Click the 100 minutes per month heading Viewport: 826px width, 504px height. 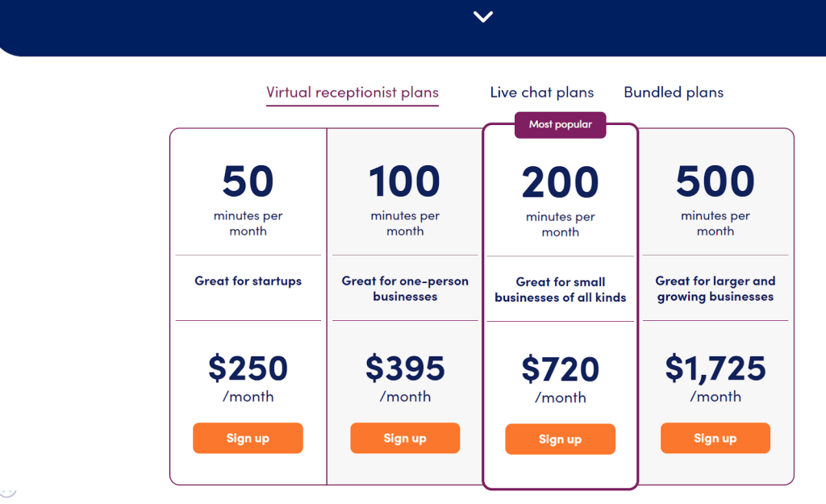pos(405,181)
